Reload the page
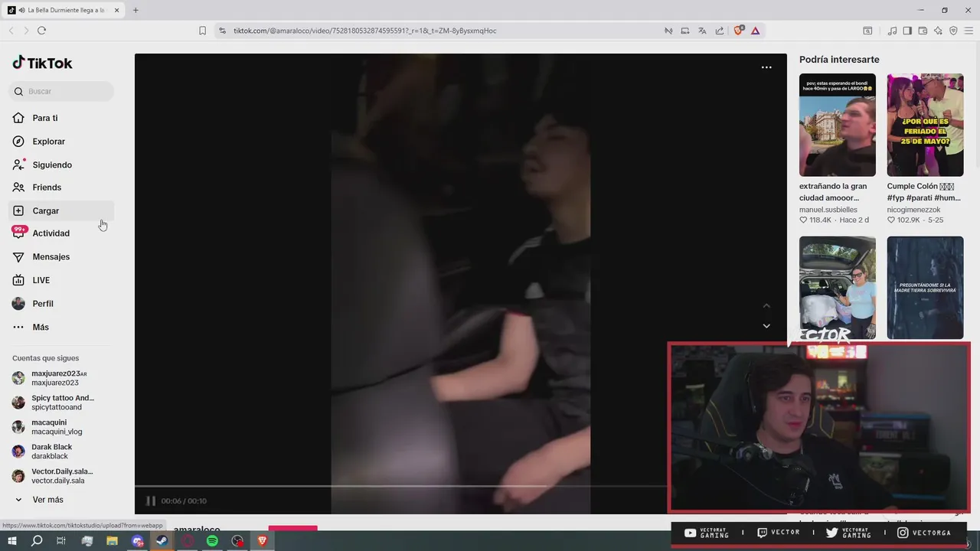The image size is (980, 551). pos(41,31)
